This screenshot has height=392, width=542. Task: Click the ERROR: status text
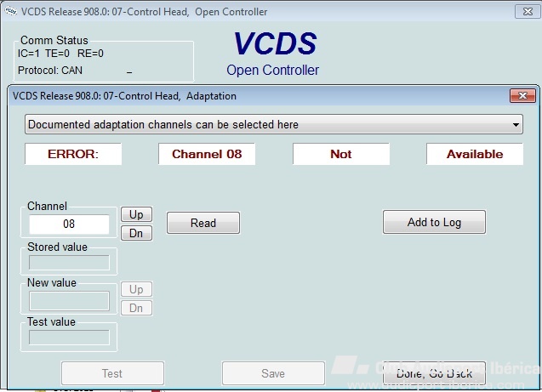[73, 154]
